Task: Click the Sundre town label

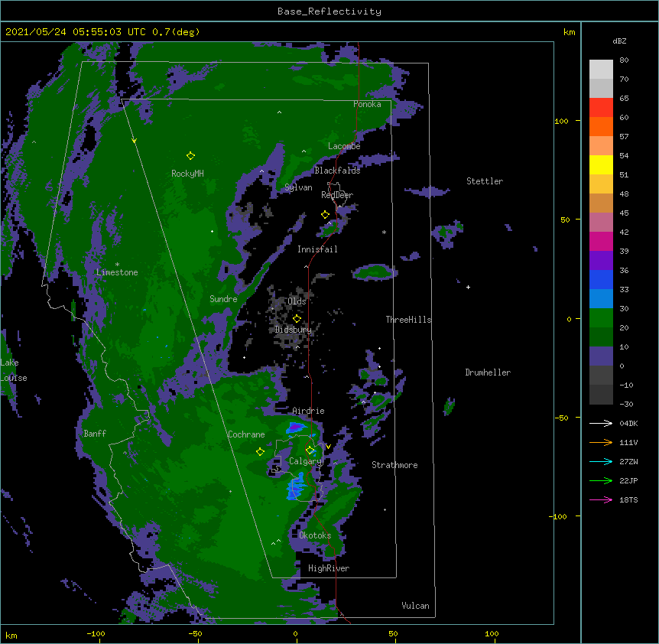Action: point(223,299)
